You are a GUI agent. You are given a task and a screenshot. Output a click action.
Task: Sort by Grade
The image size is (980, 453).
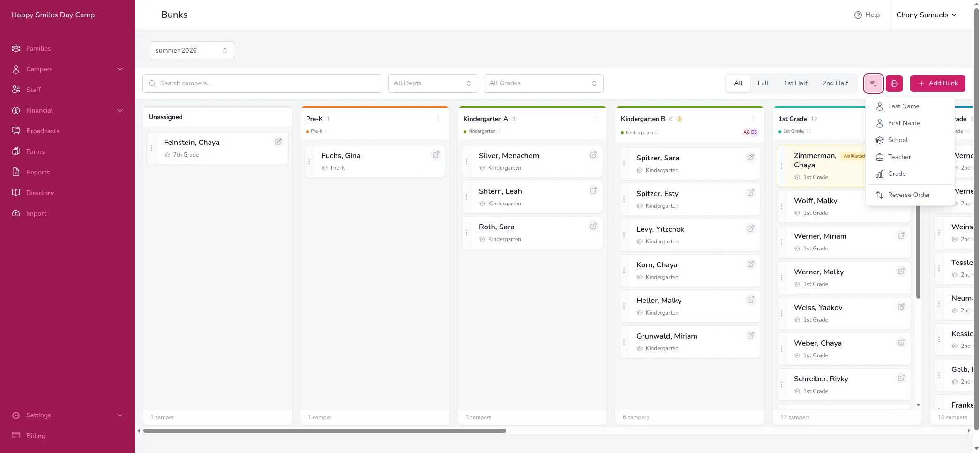pos(910,174)
